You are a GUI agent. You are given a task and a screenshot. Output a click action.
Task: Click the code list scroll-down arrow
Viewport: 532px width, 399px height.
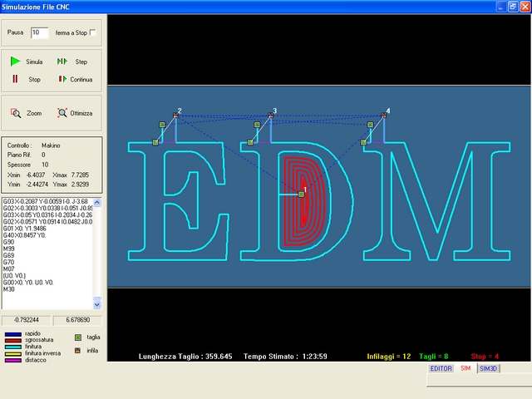97,305
